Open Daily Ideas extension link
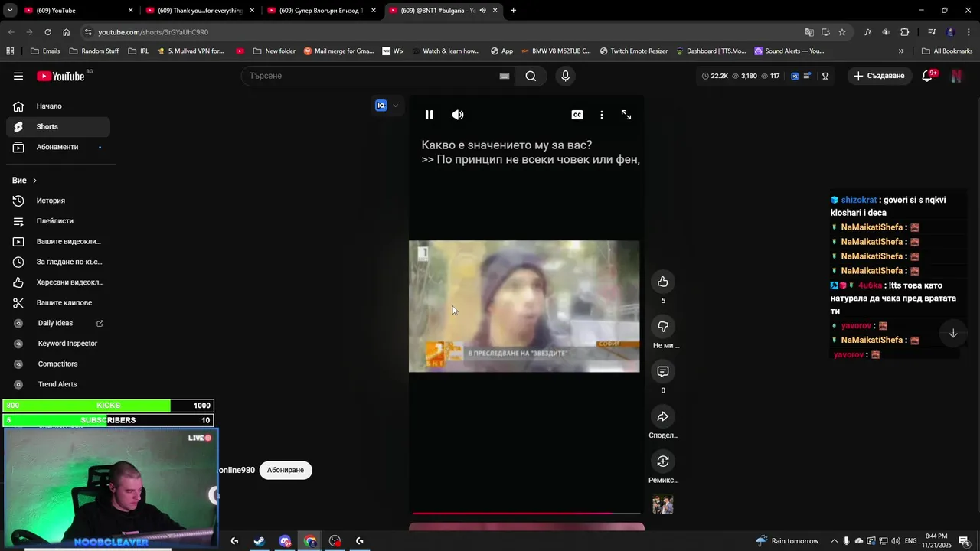Viewport: 980px width, 551px height. coord(58,323)
